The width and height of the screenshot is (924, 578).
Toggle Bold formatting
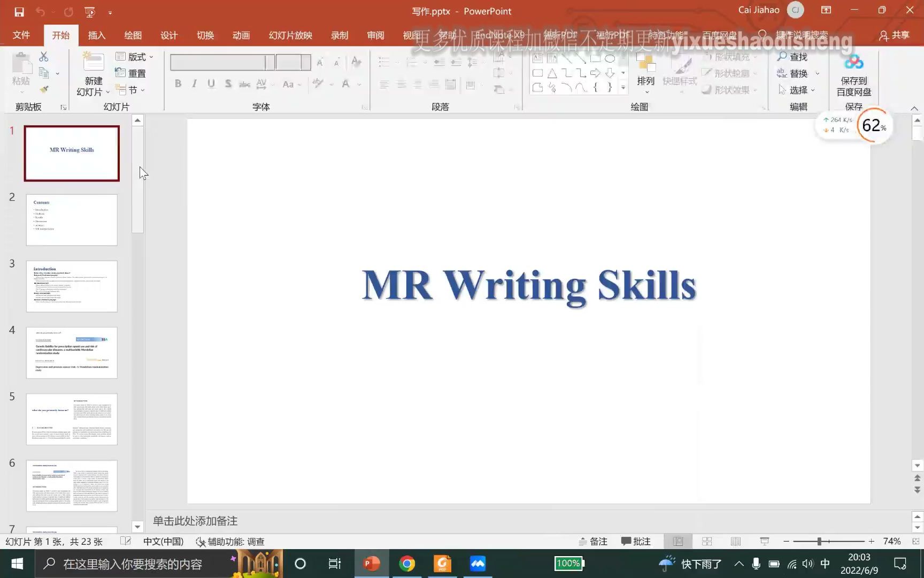(178, 83)
